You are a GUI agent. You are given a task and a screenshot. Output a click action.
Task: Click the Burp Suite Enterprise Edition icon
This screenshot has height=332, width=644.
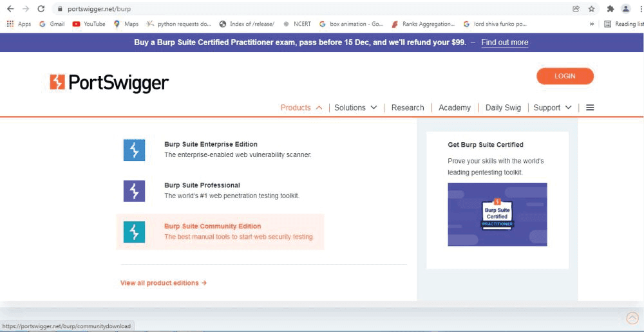[134, 150]
